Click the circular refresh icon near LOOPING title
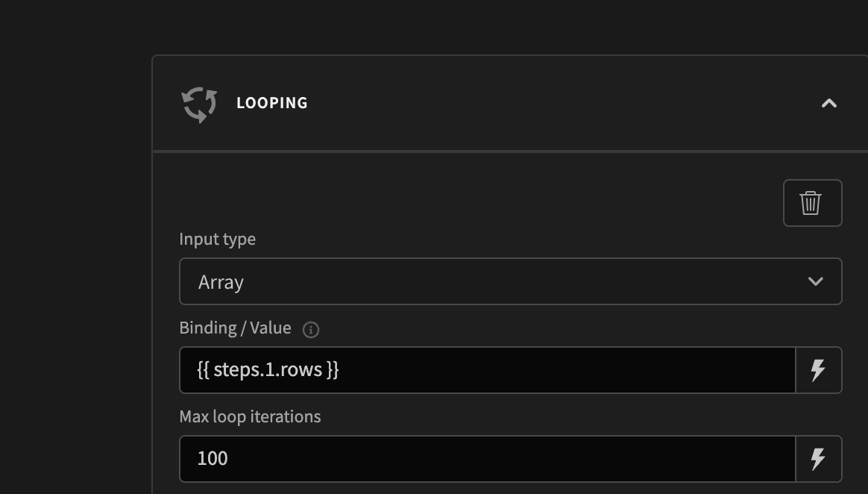 pos(198,103)
